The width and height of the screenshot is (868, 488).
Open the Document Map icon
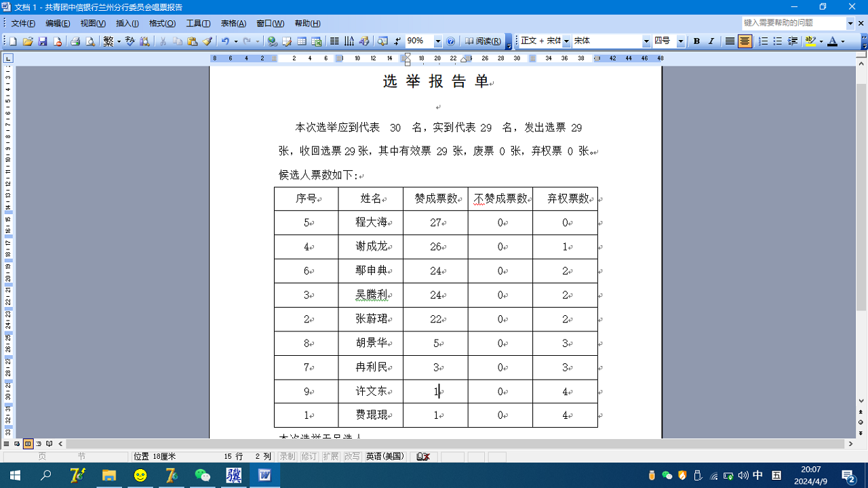(382, 41)
